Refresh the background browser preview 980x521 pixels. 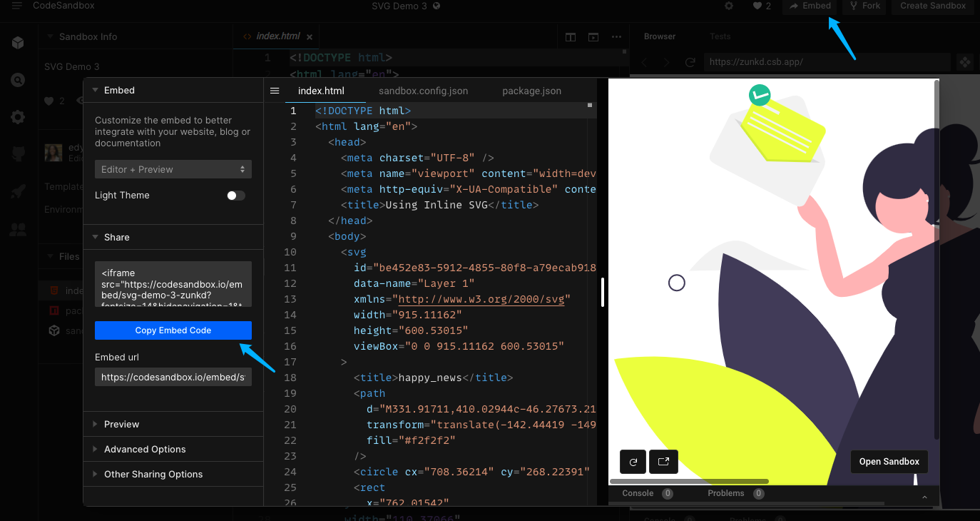pyautogui.click(x=690, y=62)
